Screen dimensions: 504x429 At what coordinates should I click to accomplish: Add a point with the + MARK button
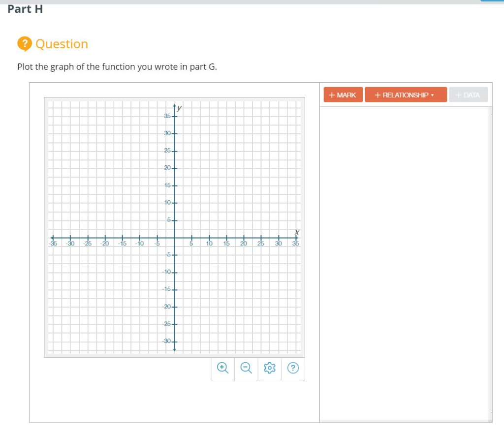coord(343,94)
